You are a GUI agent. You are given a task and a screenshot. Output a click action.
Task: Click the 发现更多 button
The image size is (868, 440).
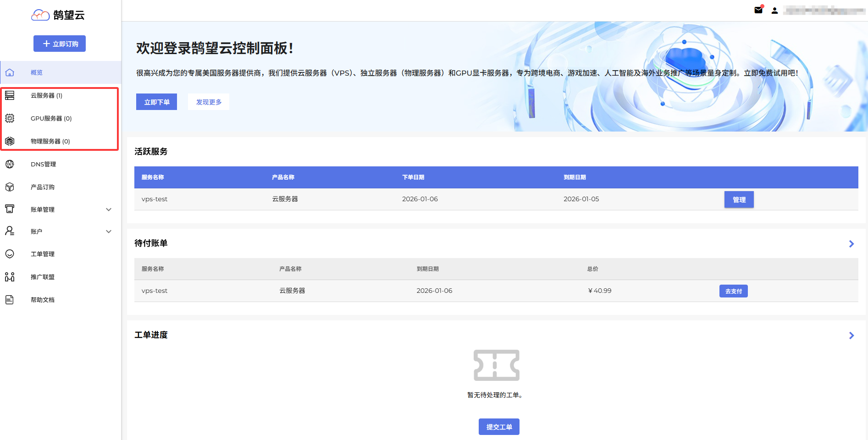209,102
